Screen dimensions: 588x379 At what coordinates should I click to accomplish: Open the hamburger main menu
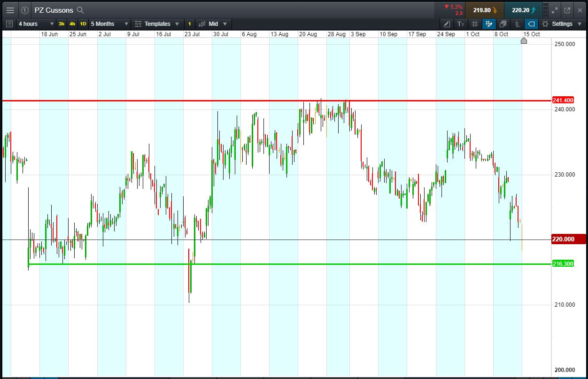click(10, 10)
